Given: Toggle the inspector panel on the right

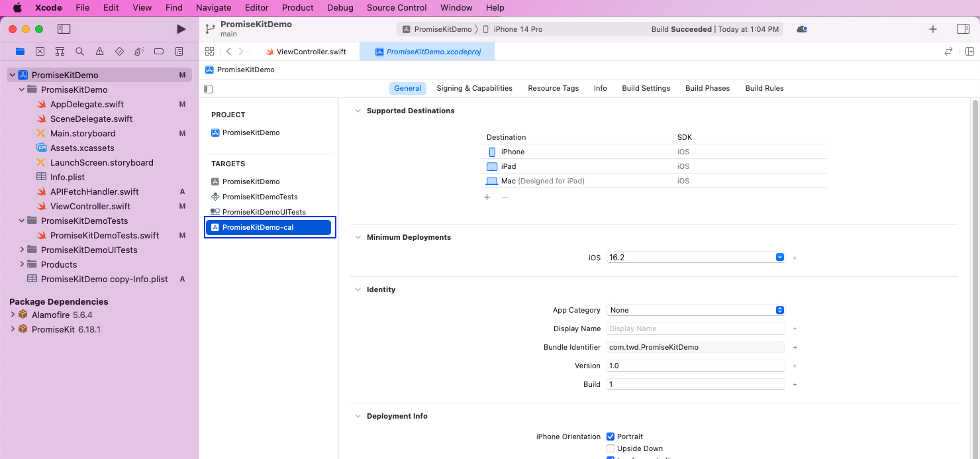Looking at the screenshot, I should click(963, 29).
